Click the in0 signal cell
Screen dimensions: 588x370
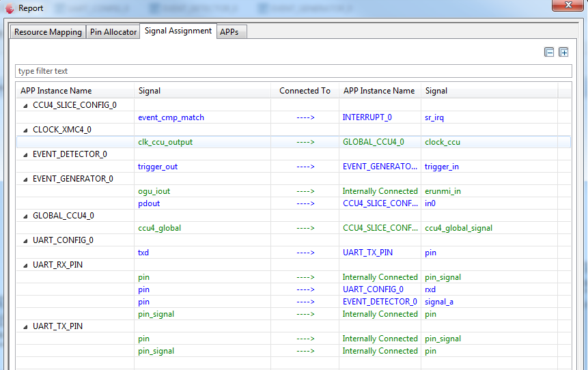coord(430,203)
